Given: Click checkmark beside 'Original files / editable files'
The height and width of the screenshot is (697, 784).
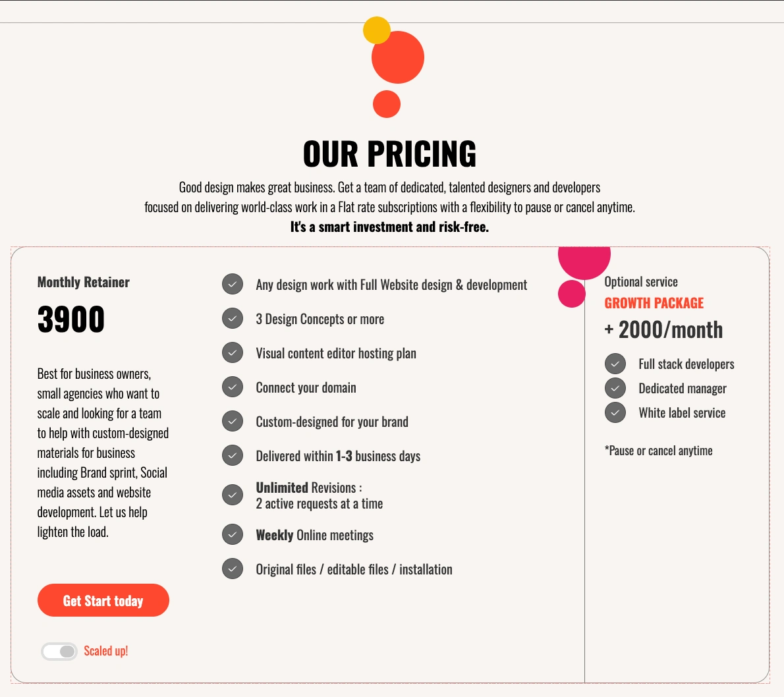Looking at the screenshot, I should pyautogui.click(x=233, y=569).
